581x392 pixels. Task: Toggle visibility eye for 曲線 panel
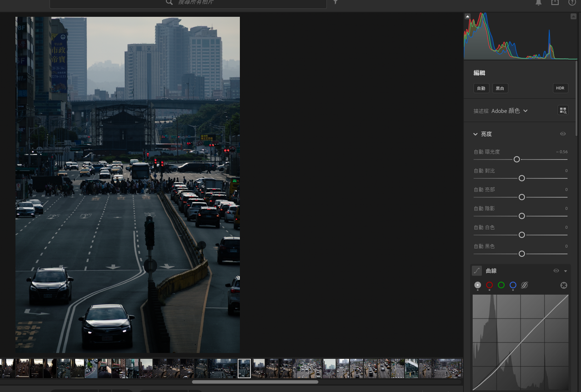click(556, 271)
